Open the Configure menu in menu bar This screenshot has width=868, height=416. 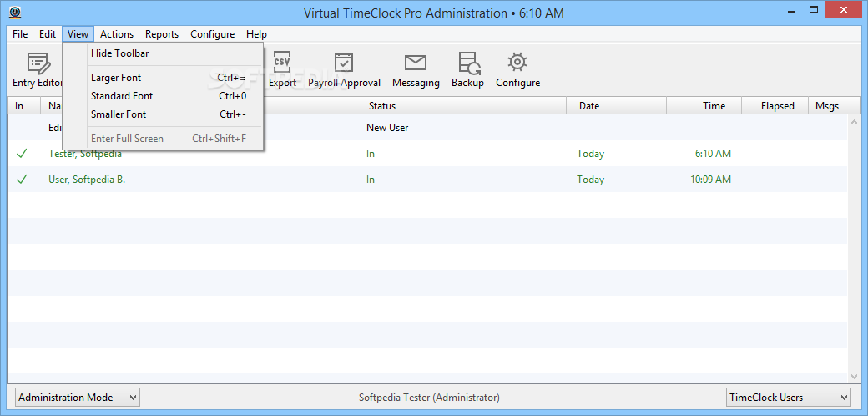(213, 33)
